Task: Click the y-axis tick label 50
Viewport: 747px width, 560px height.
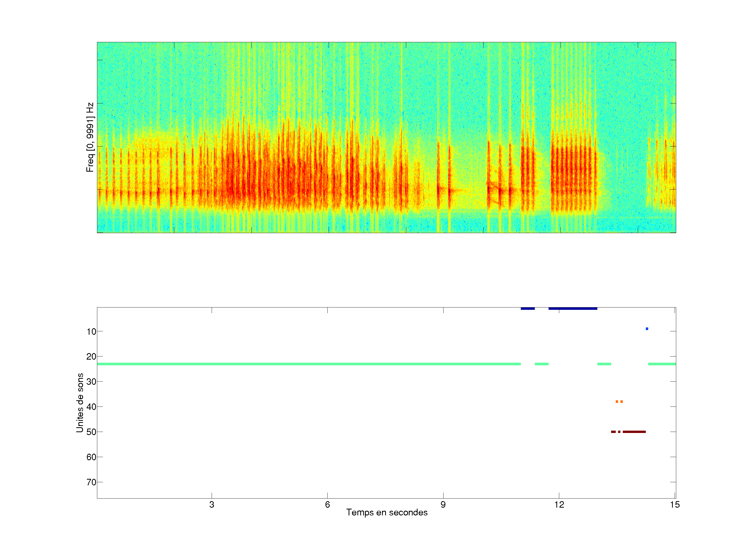Action: 91,432
